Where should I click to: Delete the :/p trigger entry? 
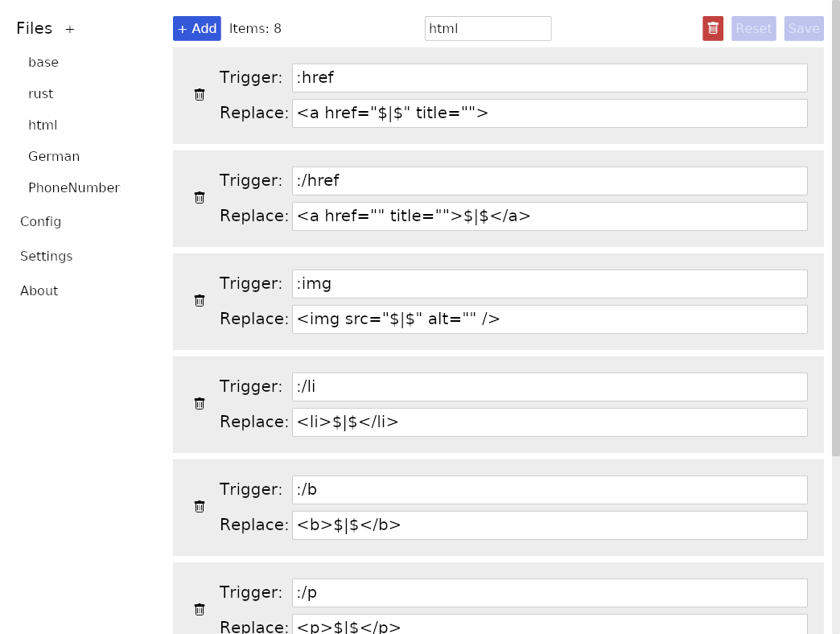click(x=200, y=609)
